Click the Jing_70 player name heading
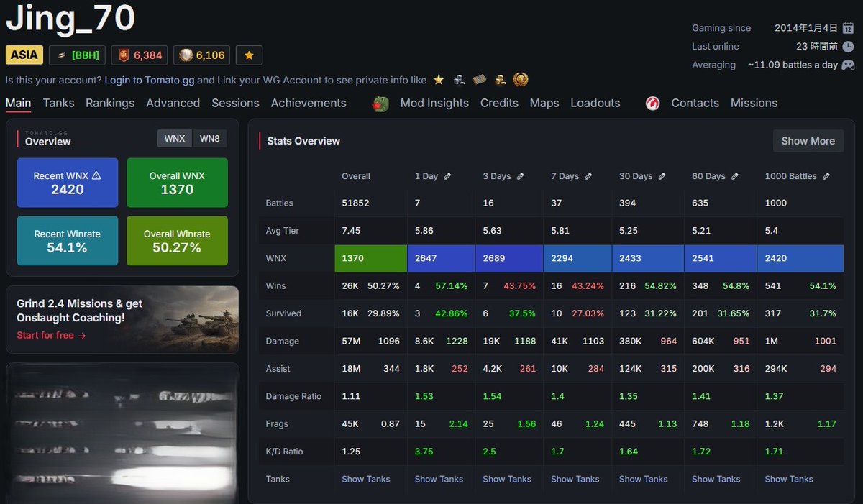This screenshot has height=504, width=863. coord(70,19)
